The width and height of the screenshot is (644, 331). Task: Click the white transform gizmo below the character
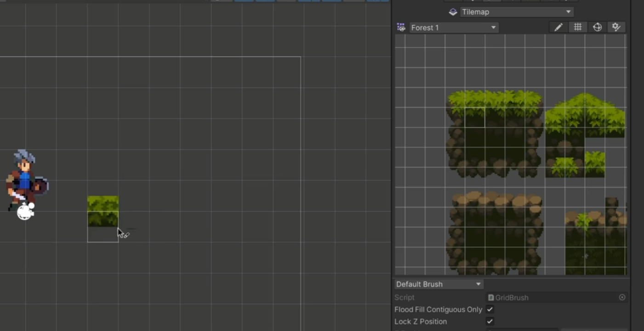[25, 212]
